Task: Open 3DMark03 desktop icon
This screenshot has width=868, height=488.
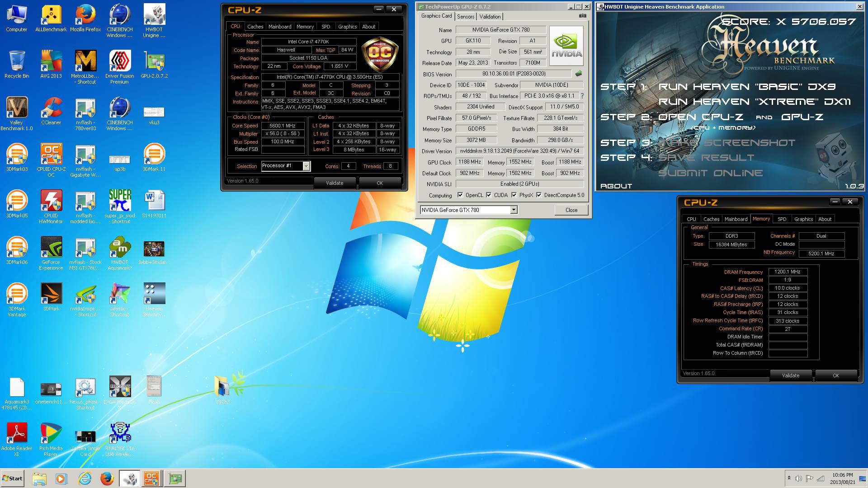Action: 17,158
